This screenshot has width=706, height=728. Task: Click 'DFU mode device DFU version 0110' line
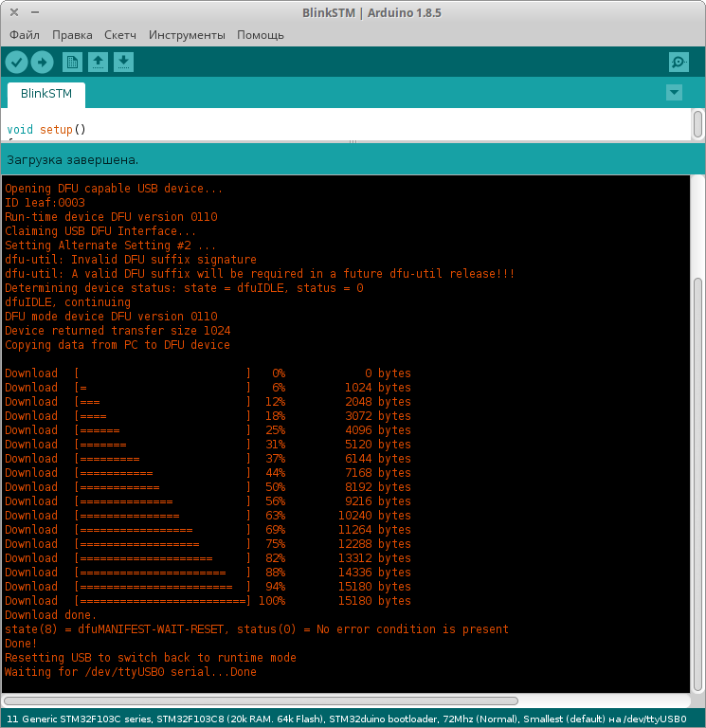[111, 317]
